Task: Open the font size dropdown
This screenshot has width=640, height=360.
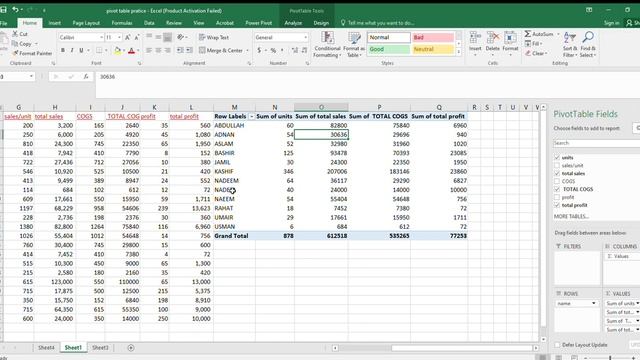Action: pyautogui.click(x=119, y=37)
